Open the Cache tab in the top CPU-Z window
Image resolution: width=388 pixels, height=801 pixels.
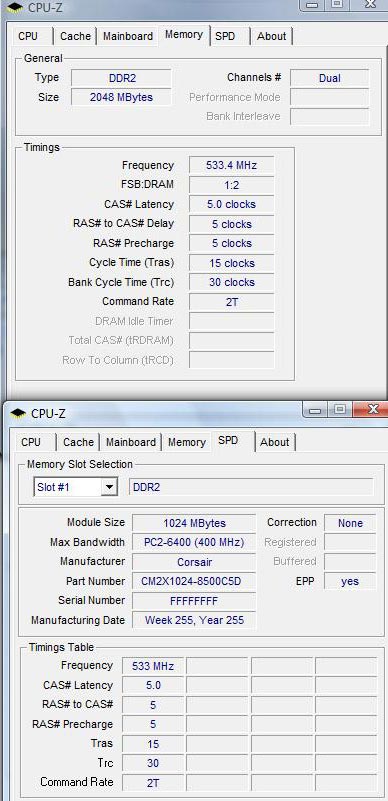click(75, 36)
